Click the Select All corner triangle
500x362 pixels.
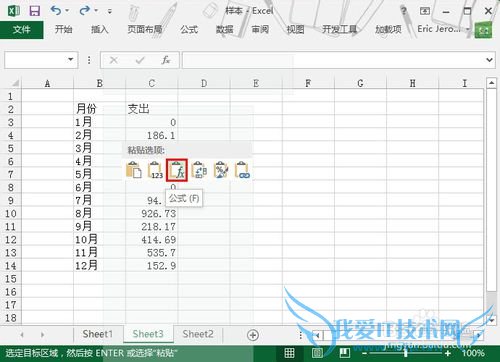click(x=15, y=83)
